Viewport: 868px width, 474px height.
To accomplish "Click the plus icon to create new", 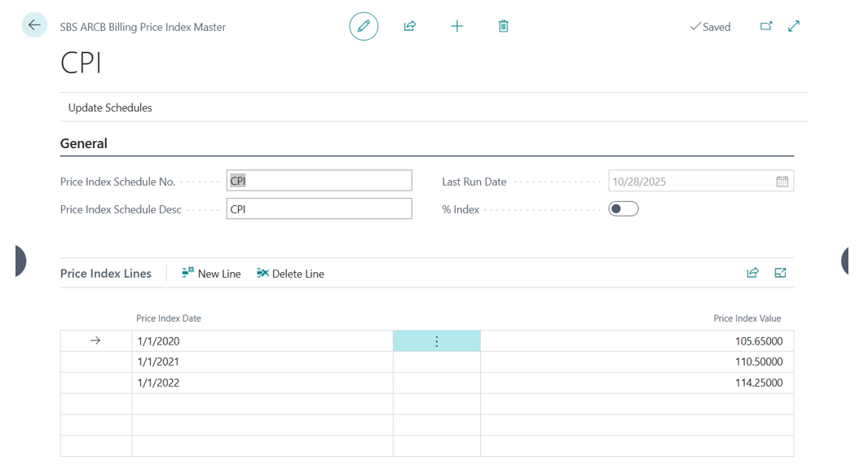I will tap(457, 26).
